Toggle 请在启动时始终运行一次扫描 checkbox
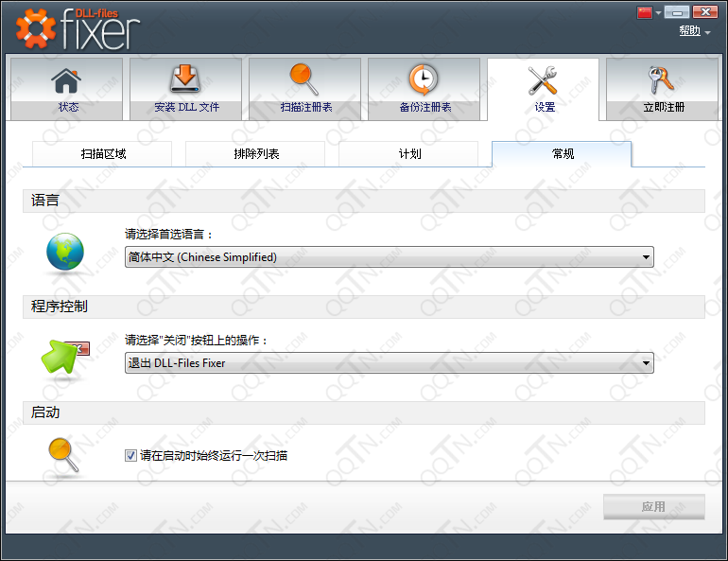Viewport: 728px width, 561px height. tap(131, 455)
